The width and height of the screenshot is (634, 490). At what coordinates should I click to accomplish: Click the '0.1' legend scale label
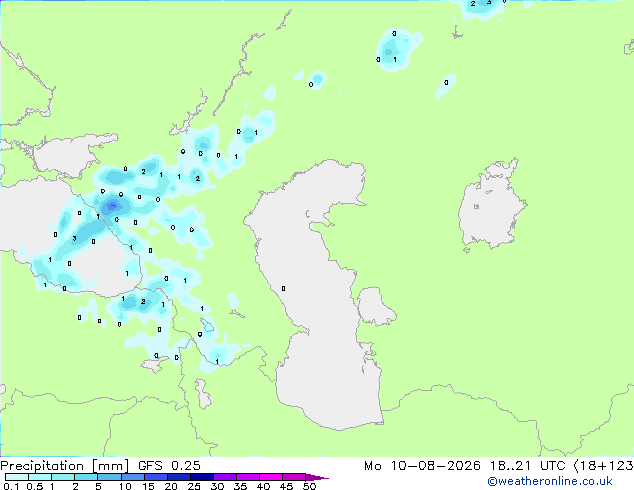point(11,486)
